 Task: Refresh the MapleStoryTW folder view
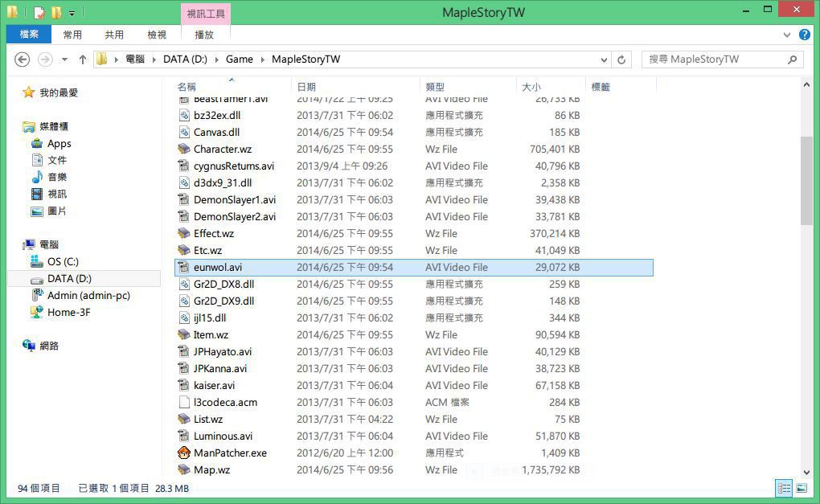pyautogui.click(x=621, y=59)
